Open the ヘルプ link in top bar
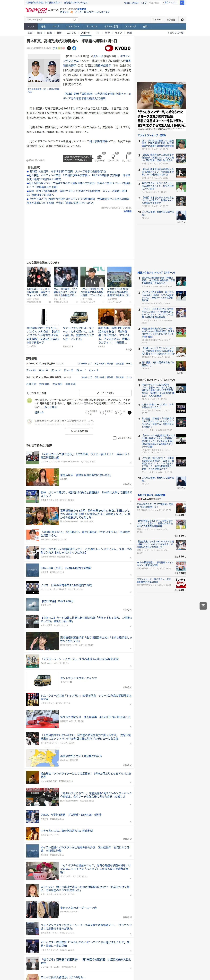 click(x=143, y=3)
